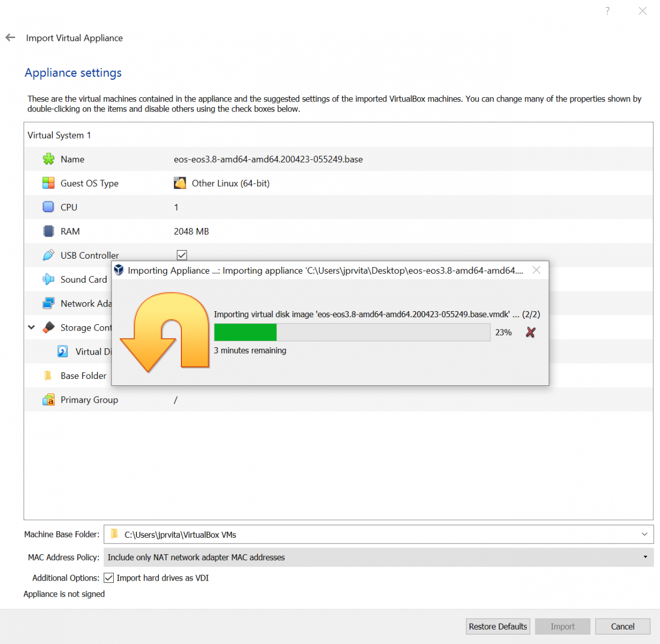
Task: Select the Guest OS Type penguin icon
Action: (180, 183)
